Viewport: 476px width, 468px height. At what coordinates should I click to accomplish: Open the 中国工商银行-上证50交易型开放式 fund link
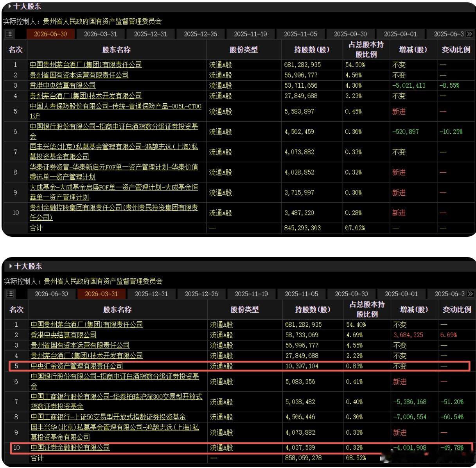click(108, 417)
